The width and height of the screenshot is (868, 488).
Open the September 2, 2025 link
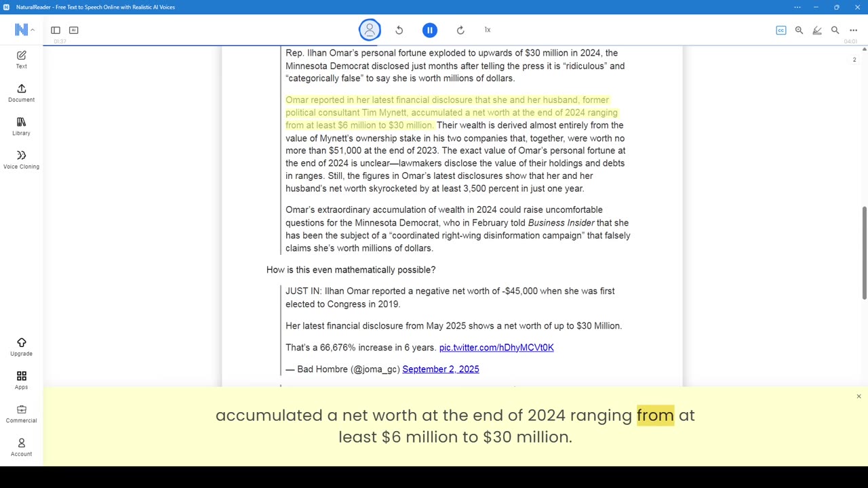point(441,369)
